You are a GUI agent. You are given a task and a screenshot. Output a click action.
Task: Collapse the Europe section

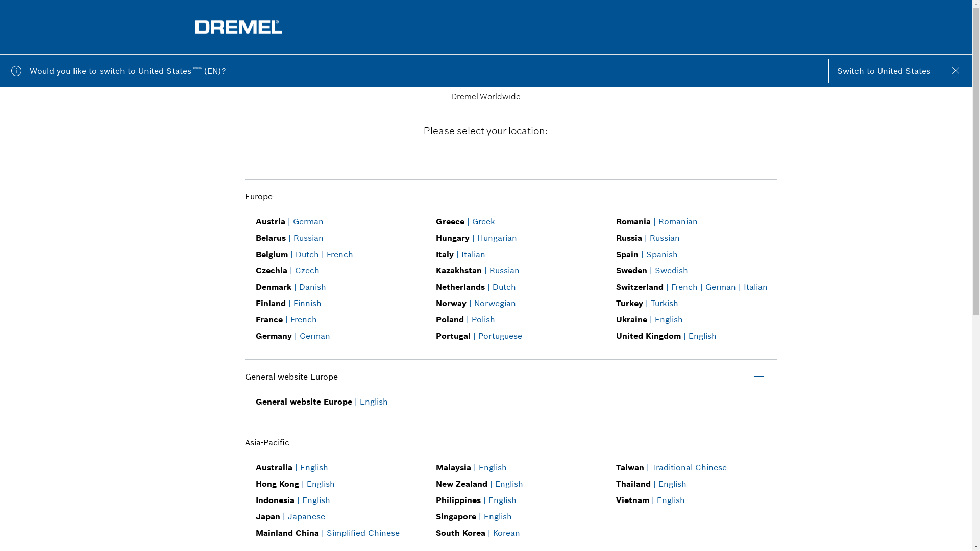(x=758, y=196)
